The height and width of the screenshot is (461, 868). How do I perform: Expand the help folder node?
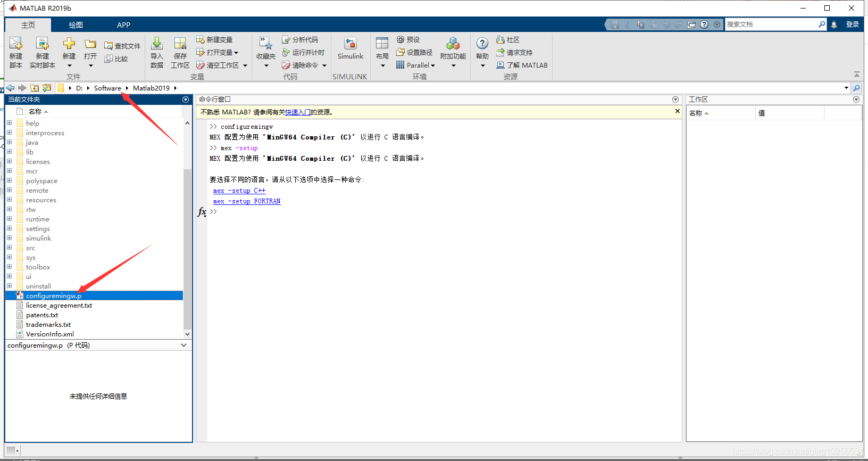coord(9,123)
